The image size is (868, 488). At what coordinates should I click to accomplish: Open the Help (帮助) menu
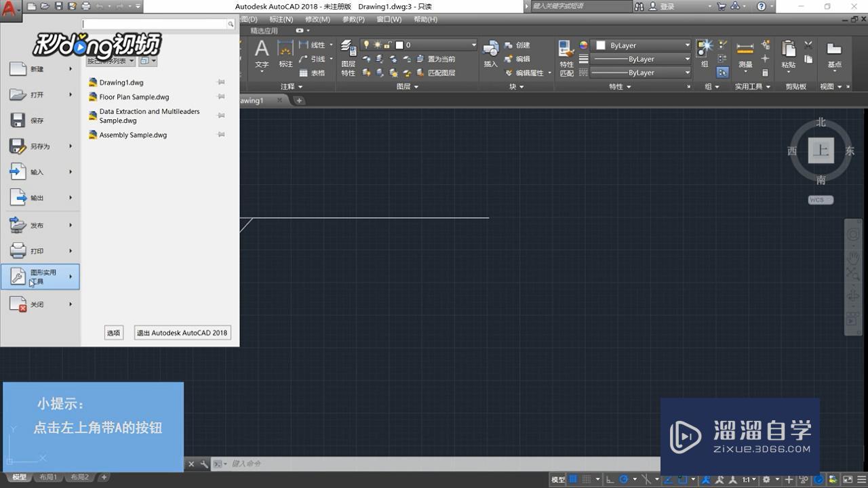pyautogui.click(x=425, y=19)
